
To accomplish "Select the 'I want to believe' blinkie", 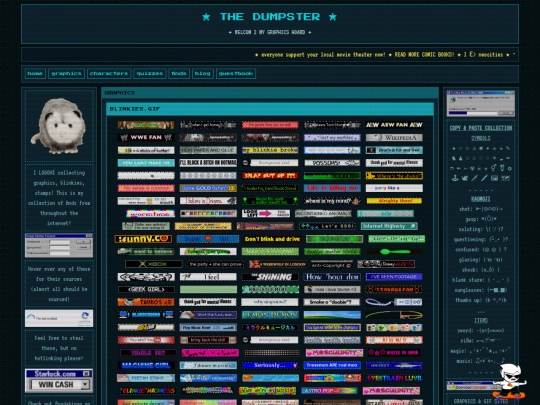I will pyautogui.click(x=146, y=252).
